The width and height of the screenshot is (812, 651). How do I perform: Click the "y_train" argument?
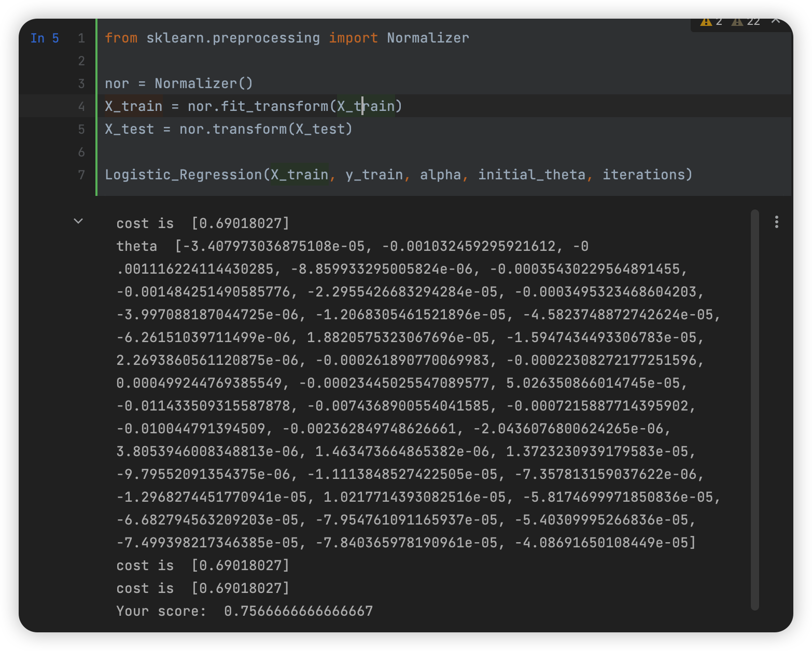[374, 175]
